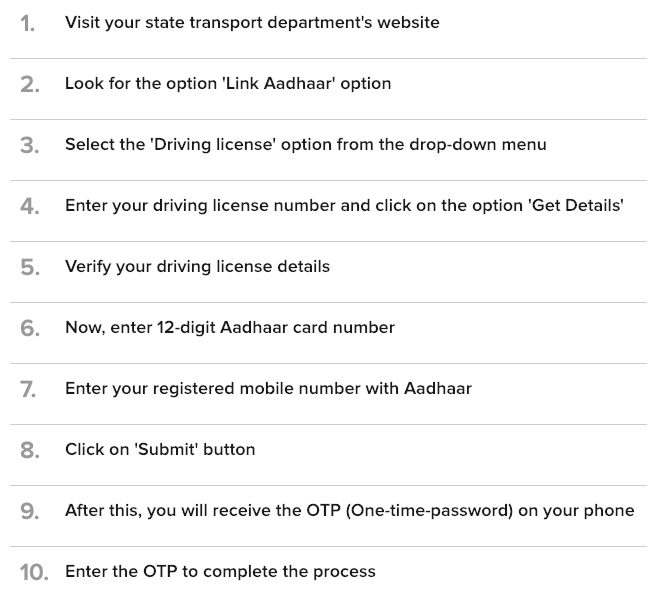Click step number 9 in the list
The width and height of the screenshot is (664, 610).
(x=30, y=511)
